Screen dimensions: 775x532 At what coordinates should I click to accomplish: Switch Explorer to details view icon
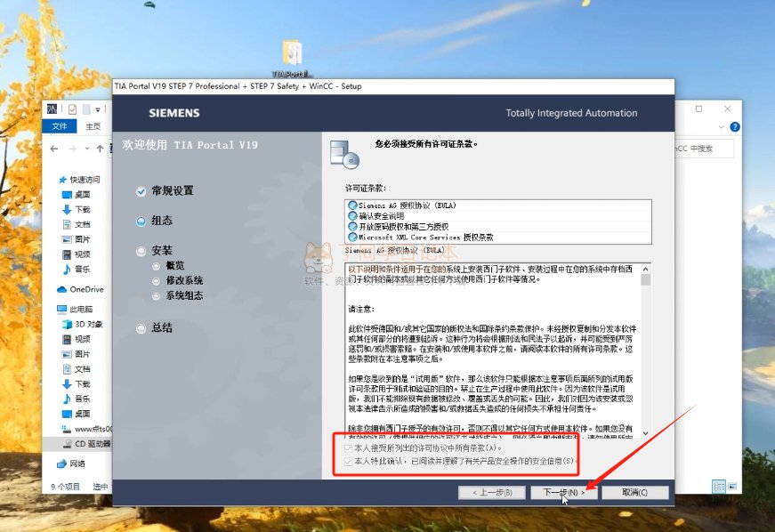coord(719,487)
